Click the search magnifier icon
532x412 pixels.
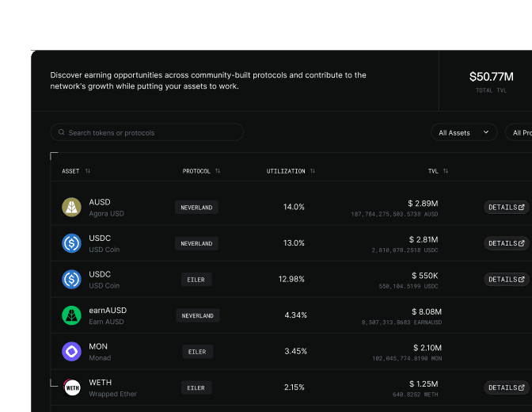click(62, 132)
